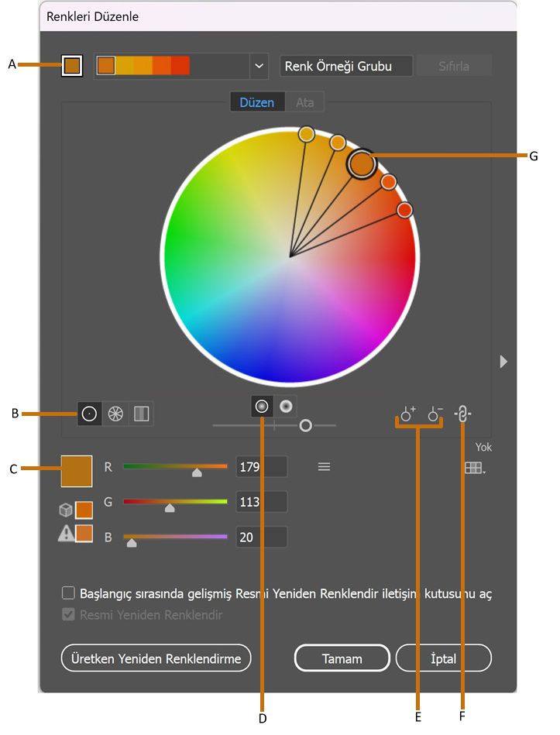Switch to the Düzen tab
This screenshot has width=560, height=735.
[x=257, y=102]
